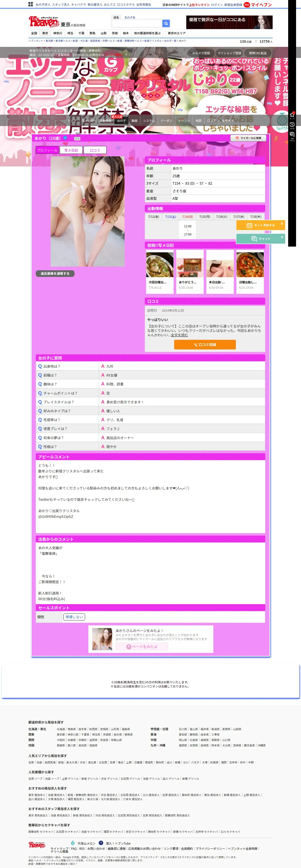Click the 喫煙しない tag
Screen dimensions: 301x868
[x=74, y=617]
